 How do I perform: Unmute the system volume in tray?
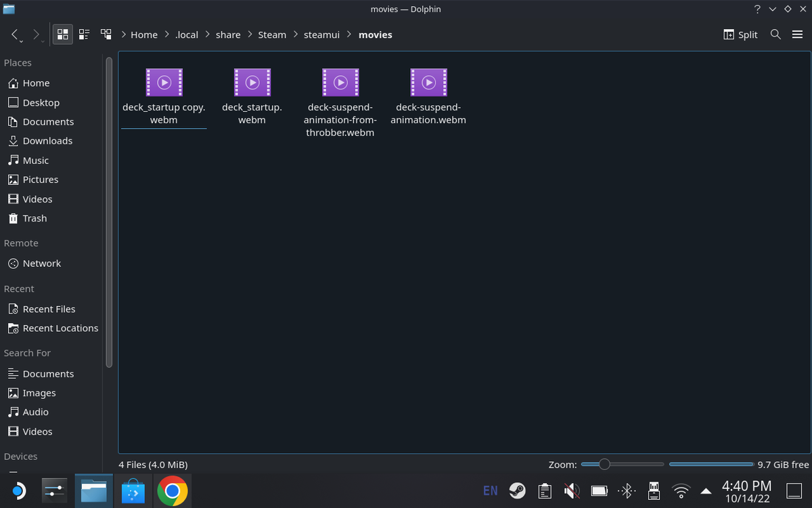(572, 490)
